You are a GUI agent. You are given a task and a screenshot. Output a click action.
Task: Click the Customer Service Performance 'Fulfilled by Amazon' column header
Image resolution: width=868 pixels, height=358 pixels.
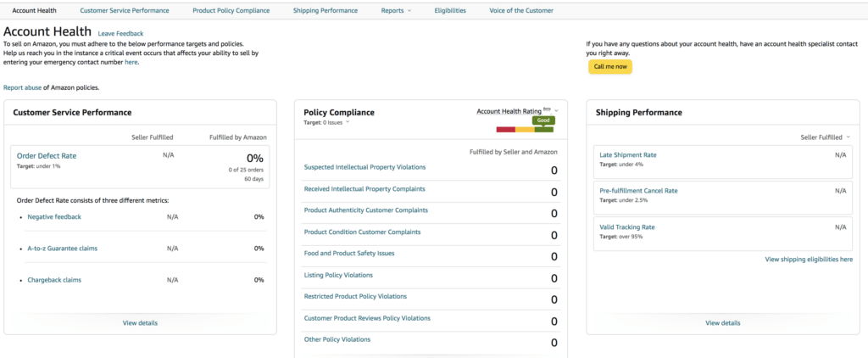pyautogui.click(x=238, y=137)
